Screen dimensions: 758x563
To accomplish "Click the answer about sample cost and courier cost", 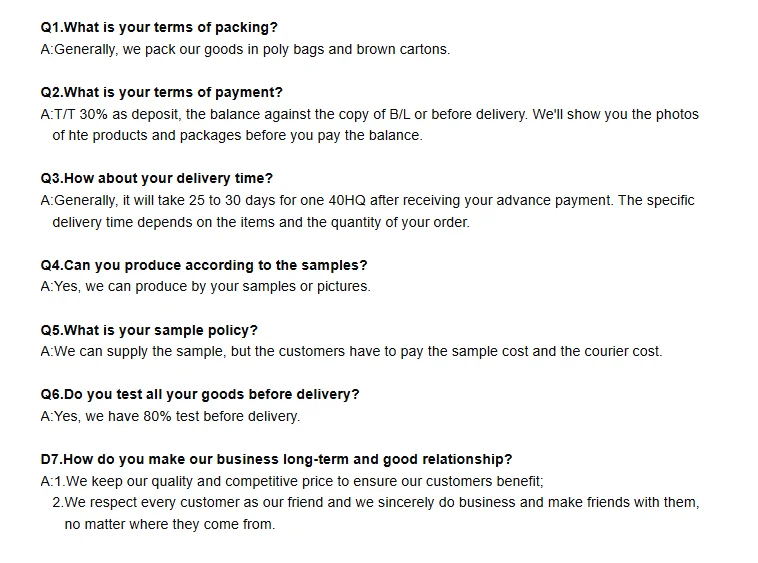I will pos(351,351).
